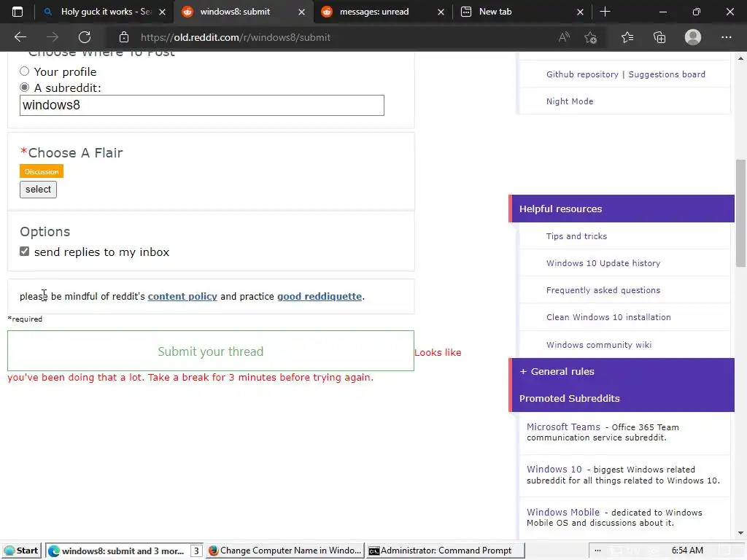Go back to previous page

20,37
